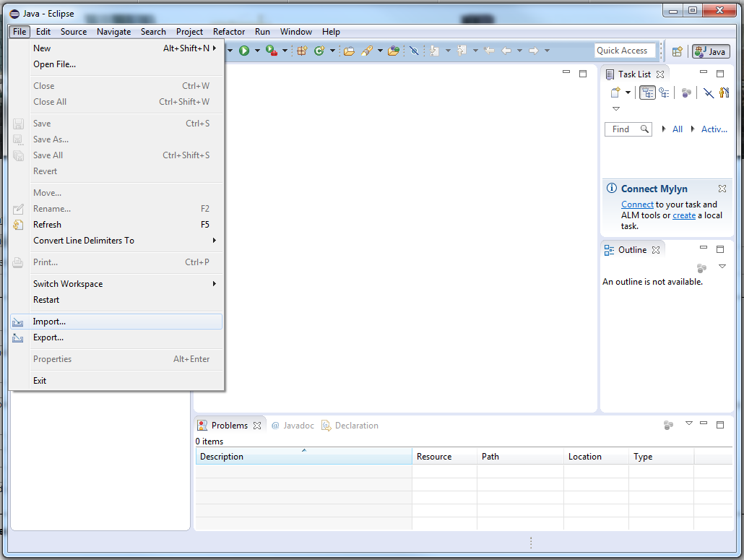Click the green Run button in toolbar
Viewport: 744px width, 560px height.
(244, 51)
